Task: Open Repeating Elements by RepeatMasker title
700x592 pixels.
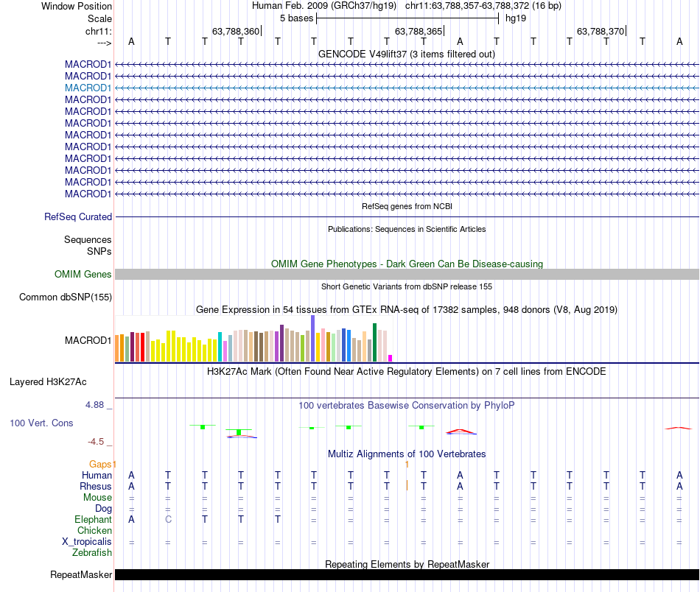Action: (407, 564)
